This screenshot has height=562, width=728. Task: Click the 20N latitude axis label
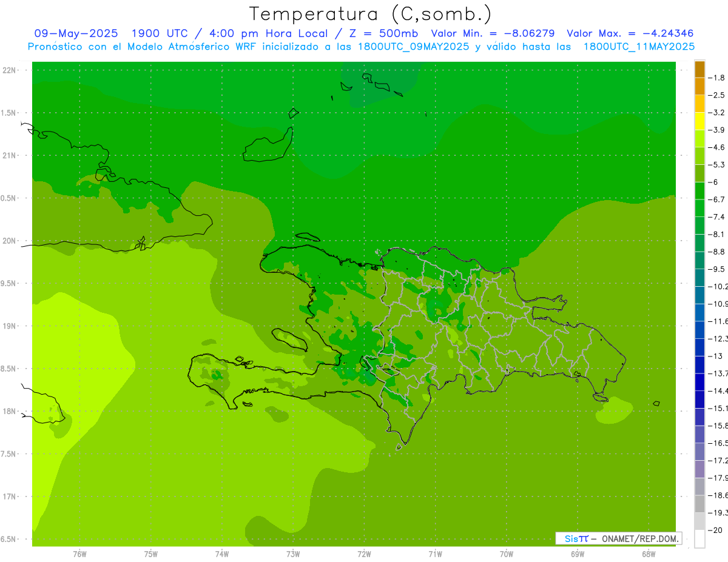tap(10, 241)
